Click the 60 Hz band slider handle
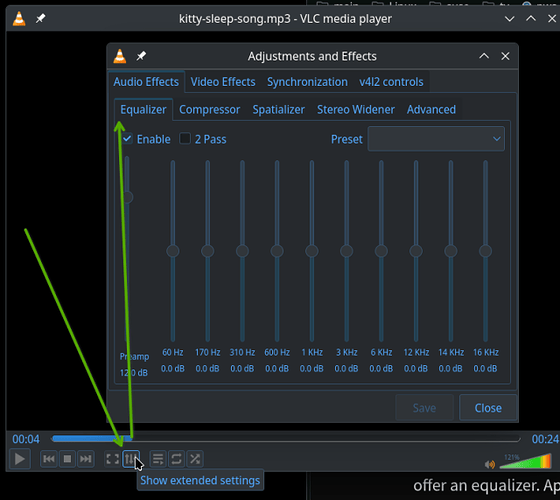This screenshot has width=560, height=500. [173, 251]
